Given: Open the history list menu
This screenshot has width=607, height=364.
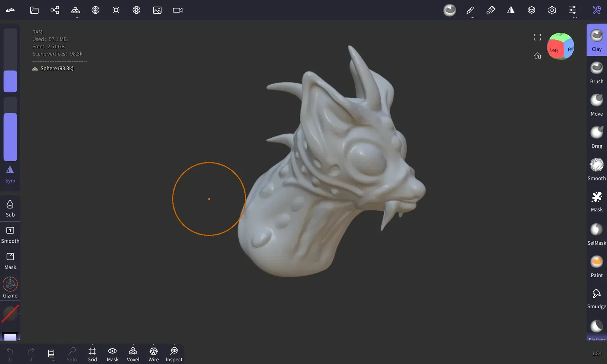Looking at the screenshot, I should click(x=51, y=354).
